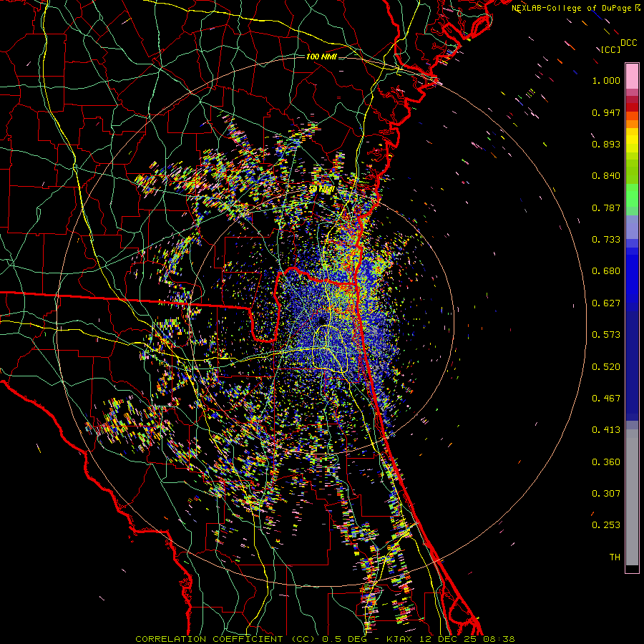This screenshot has width=644, height=644.
Task: Click the NEXLAB-College of DuPage label
Action: (572, 8)
